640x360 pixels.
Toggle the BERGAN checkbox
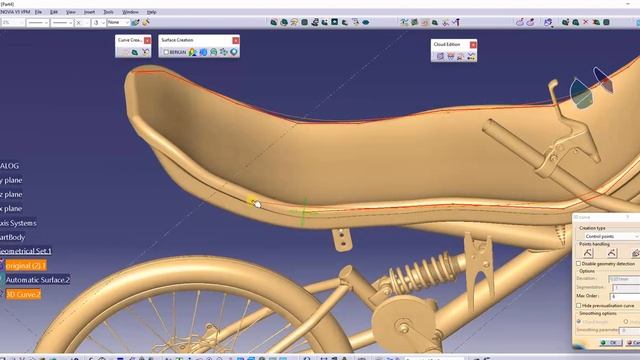point(166,52)
